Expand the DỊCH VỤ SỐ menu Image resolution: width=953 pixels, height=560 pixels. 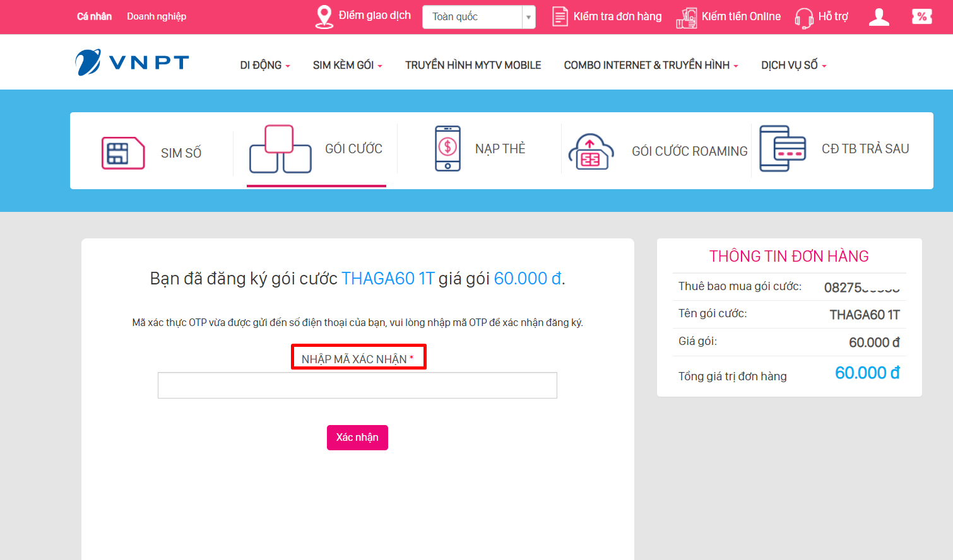coord(794,65)
